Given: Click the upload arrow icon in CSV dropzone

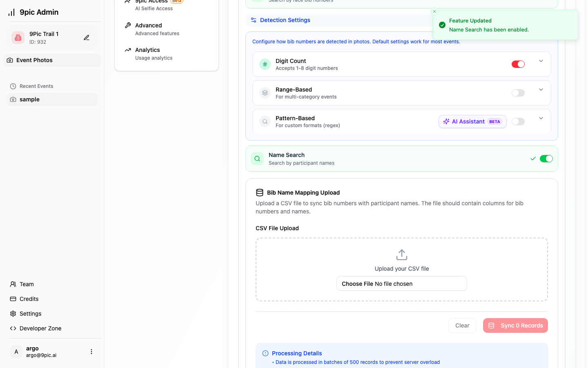Looking at the screenshot, I should point(401,255).
